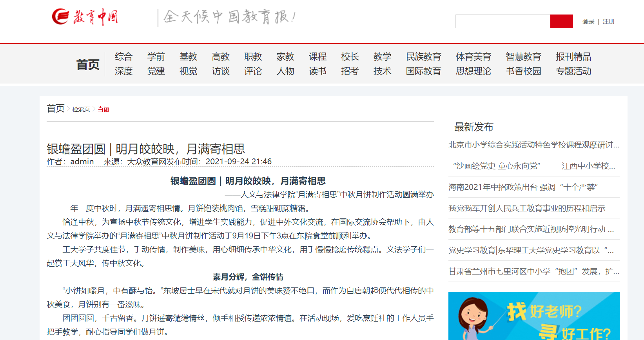Click 首页 in the breadcrumb trail
Viewport: 644px width, 340px height.
[56, 109]
